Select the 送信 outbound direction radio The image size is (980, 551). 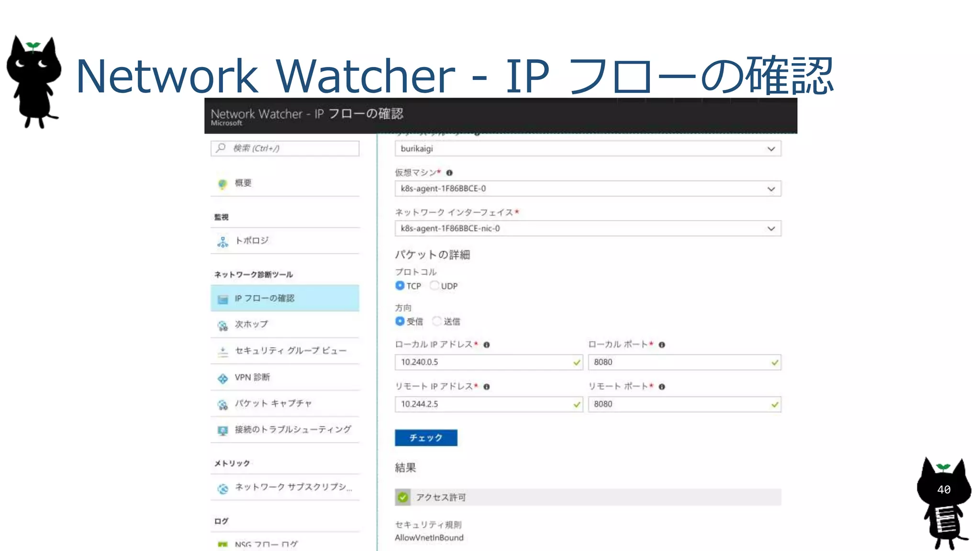click(x=437, y=321)
